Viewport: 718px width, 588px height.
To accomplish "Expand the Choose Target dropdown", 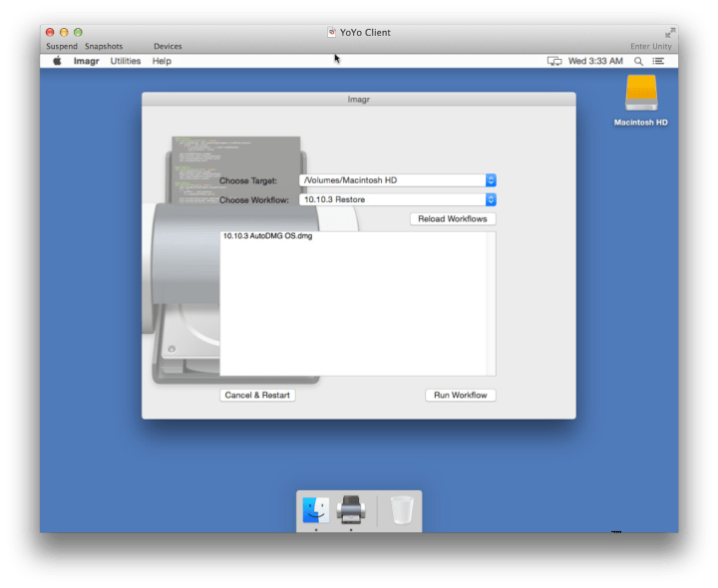I will coord(398,180).
